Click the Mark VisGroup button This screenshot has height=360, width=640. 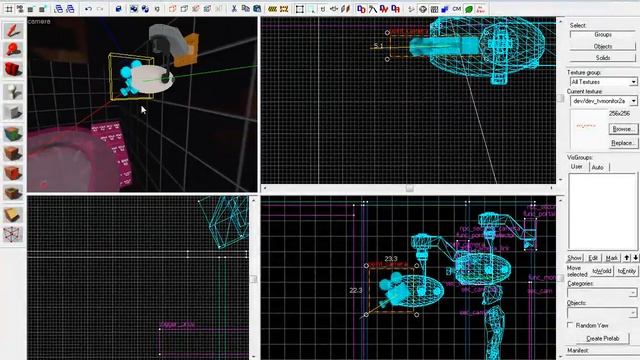click(x=611, y=258)
